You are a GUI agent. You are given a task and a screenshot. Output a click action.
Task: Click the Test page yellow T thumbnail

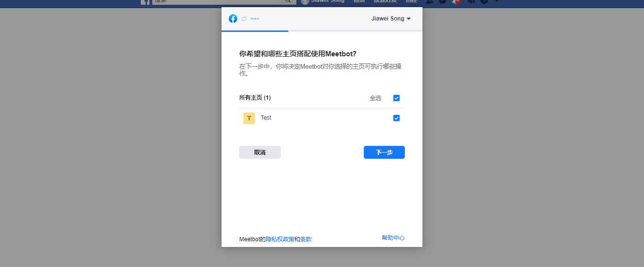pos(249,118)
